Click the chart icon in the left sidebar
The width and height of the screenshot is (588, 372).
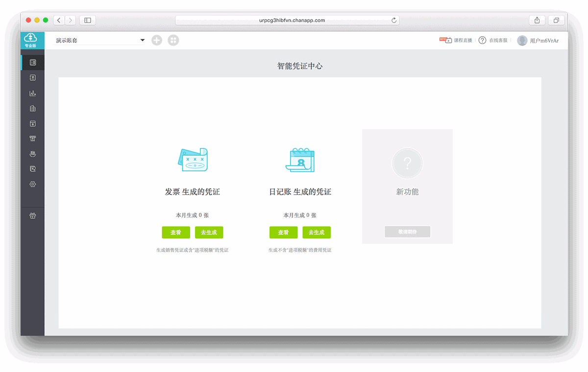tap(33, 93)
